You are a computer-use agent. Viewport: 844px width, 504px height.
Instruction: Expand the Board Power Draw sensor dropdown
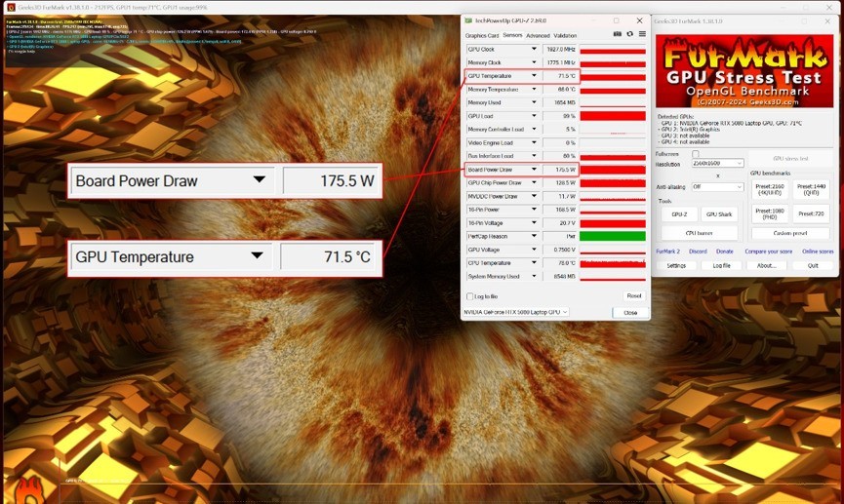pos(534,170)
